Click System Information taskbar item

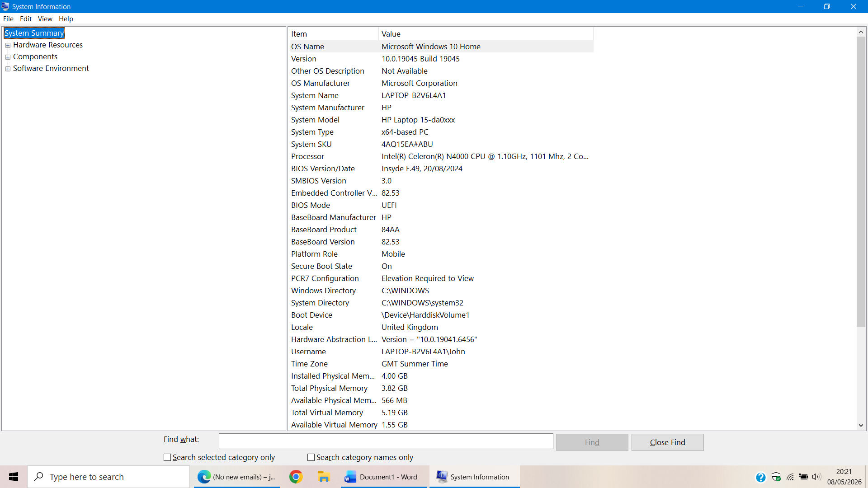(x=474, y=477)
